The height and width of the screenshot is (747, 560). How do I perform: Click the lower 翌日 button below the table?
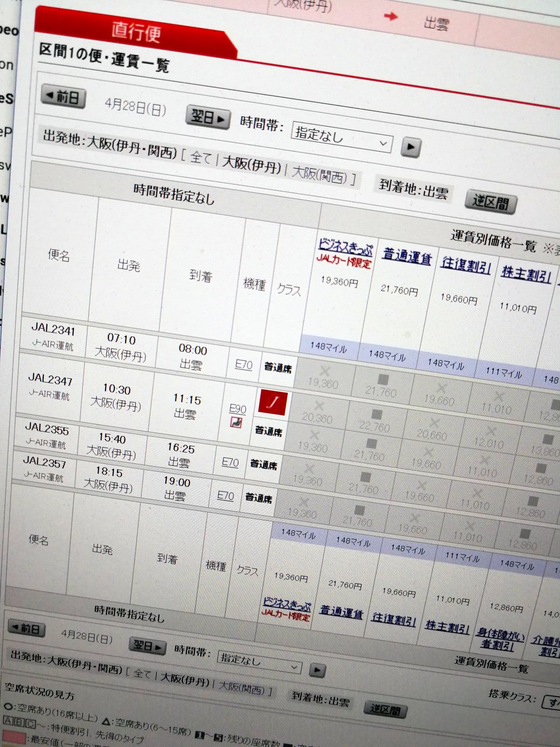point(147,646)
